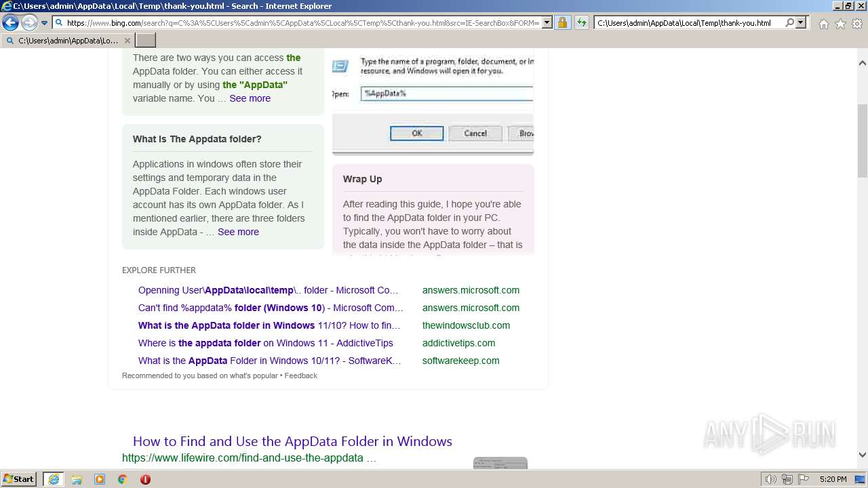Open the media player taskbar icon
The height and width of the screenshot is (488, 868).
pyautogui.click(x=100, y=479)
